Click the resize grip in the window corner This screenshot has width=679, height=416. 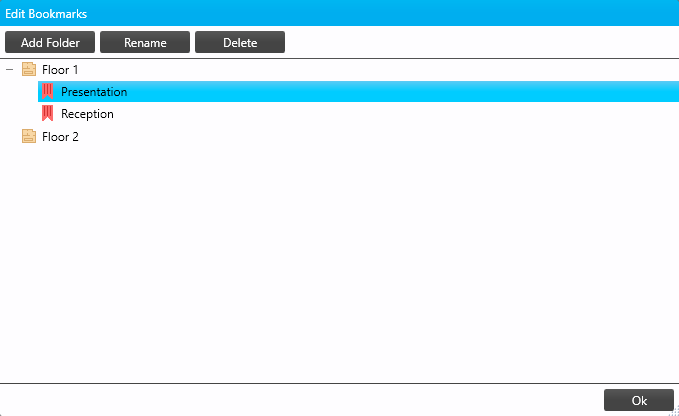(x=673, y=410)
